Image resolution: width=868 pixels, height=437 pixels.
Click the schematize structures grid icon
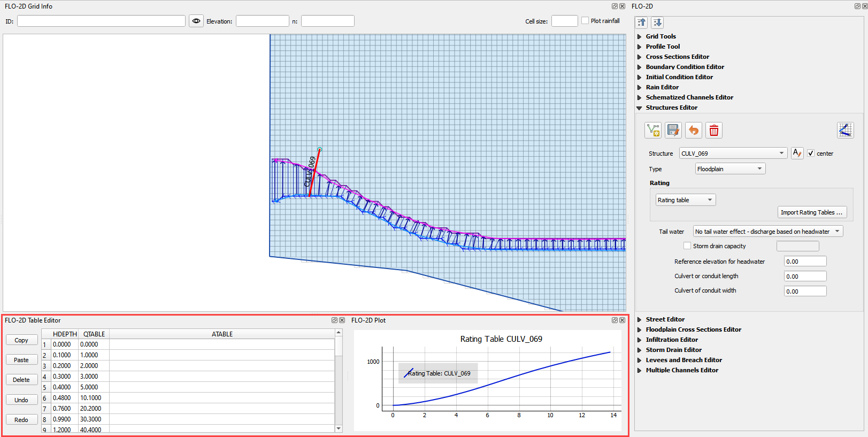(x=845, y=130)
